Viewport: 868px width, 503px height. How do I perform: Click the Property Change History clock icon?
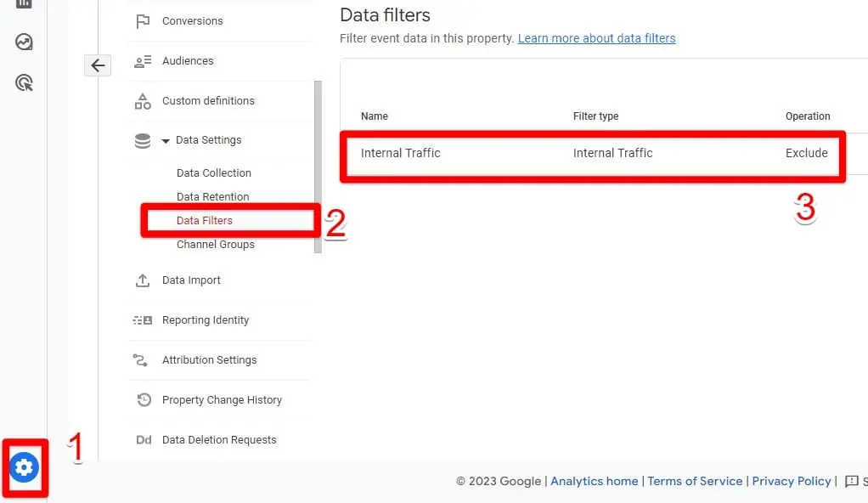coord(143,399)
